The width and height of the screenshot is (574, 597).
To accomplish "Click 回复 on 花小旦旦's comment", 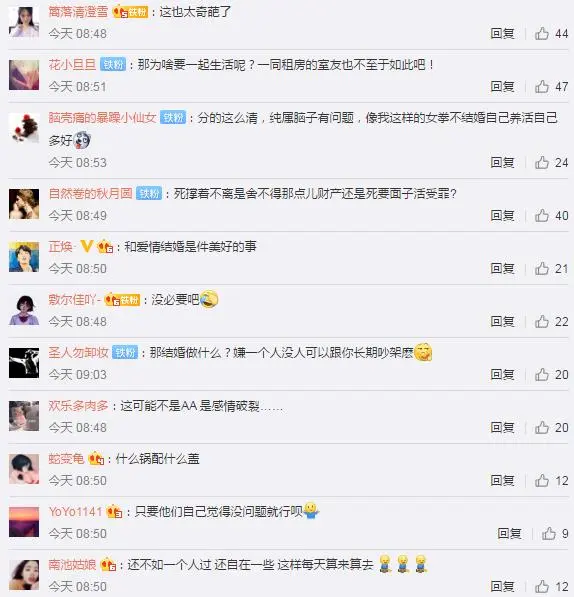I will [x=502, y=86].
